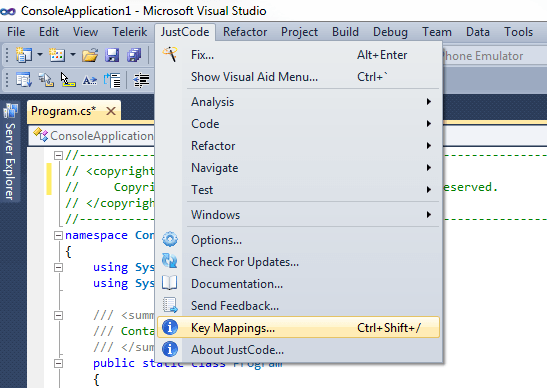Image resolution: width=547 pixels, height=388 pixels.
Task: Click the Save floppy disk icon
Action: point(112,55)
